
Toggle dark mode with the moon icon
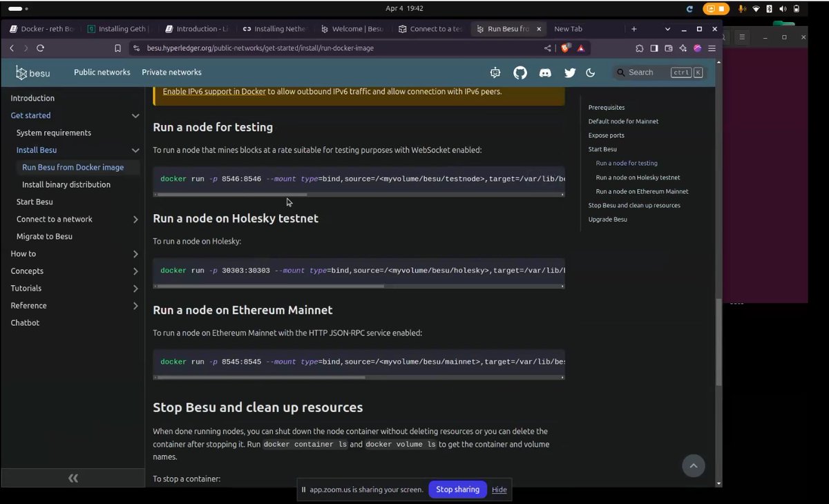coord(591,72)
